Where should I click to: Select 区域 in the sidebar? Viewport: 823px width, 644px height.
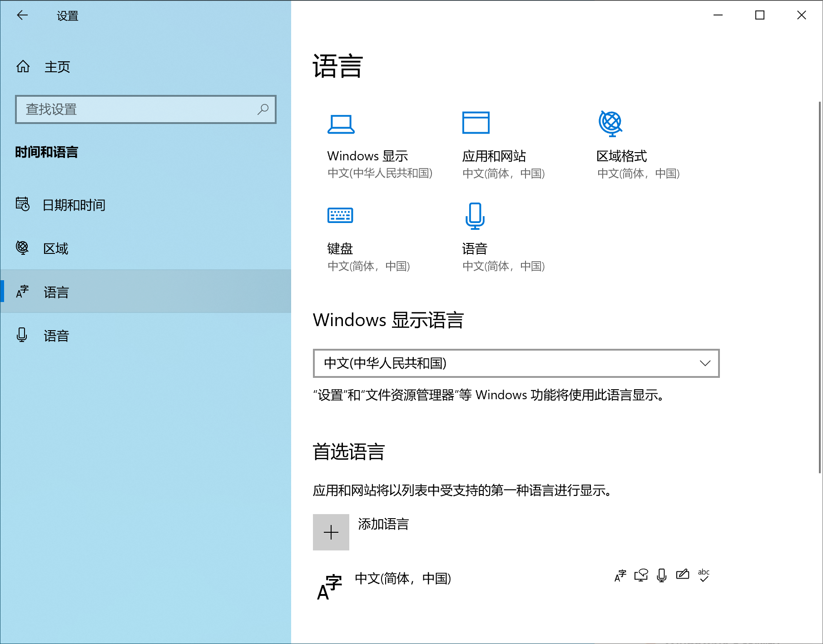tap(55, 248)
